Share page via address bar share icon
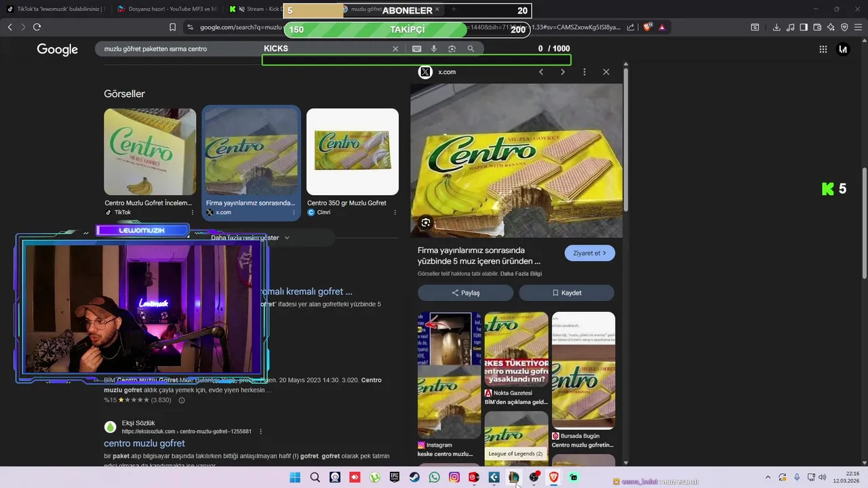The width and height of the screenshot is (868, 488). 631,27
